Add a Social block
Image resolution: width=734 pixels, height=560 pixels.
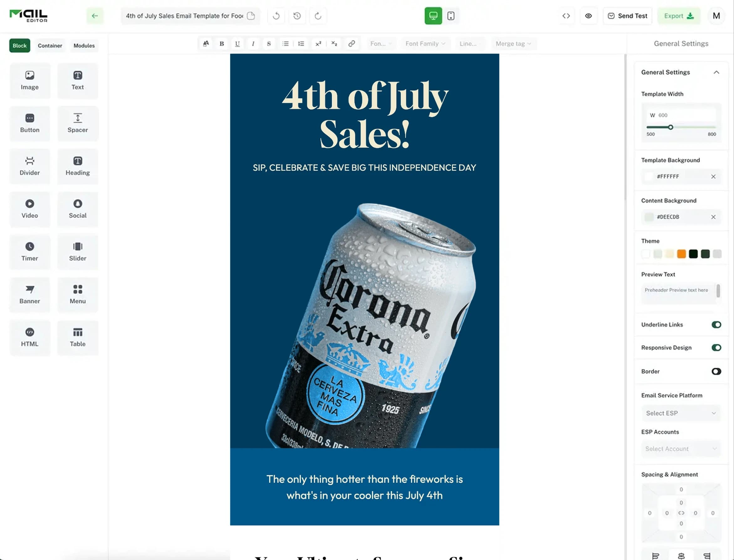point(78,209)
